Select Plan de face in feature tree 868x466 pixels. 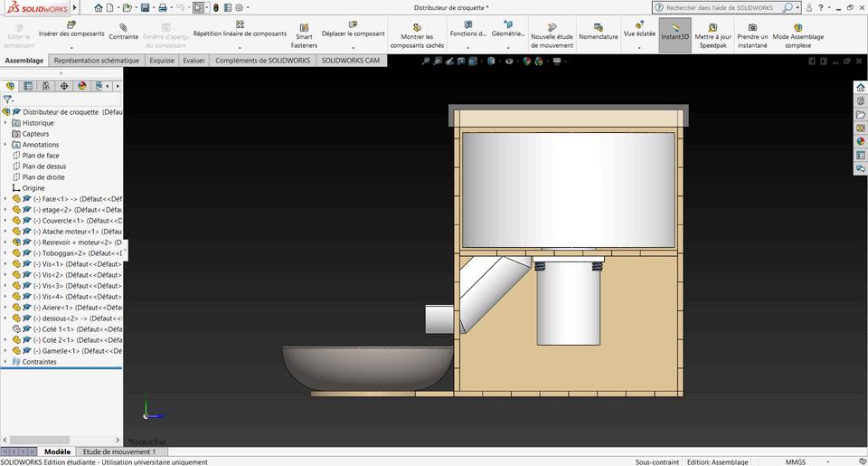click(41, 156)
